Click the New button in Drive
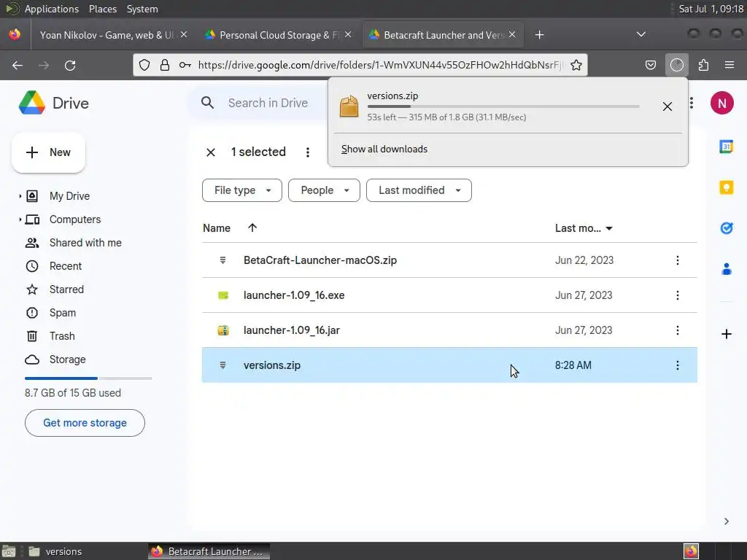 coord(48,152)
